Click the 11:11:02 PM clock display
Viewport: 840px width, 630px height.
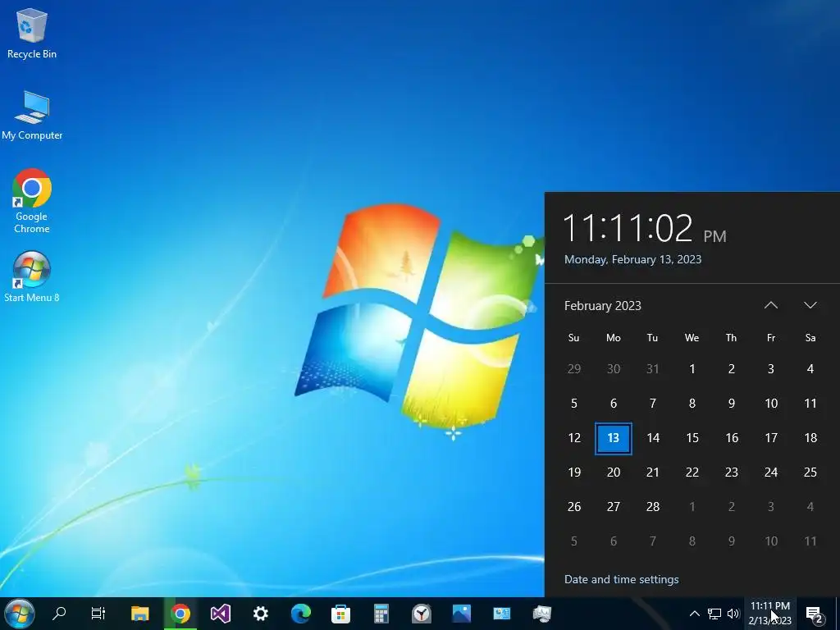click(645, 228)
